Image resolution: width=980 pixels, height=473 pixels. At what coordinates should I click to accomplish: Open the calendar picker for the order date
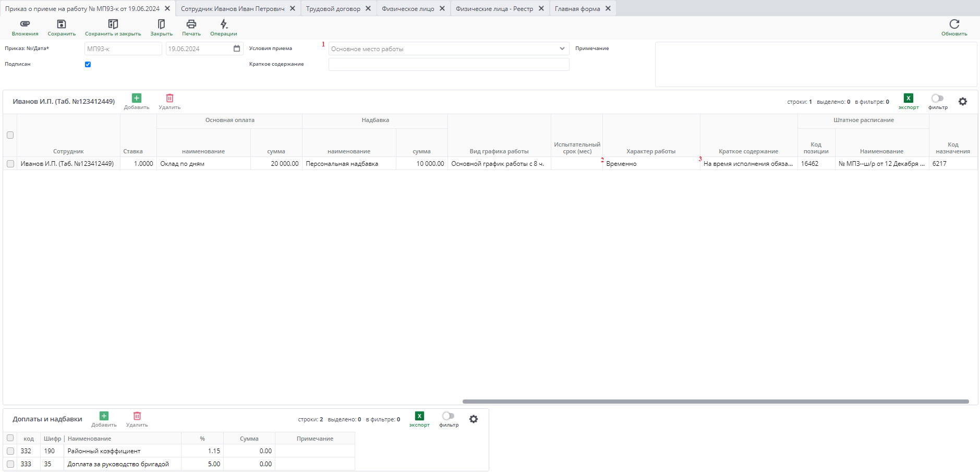point(237,48)
